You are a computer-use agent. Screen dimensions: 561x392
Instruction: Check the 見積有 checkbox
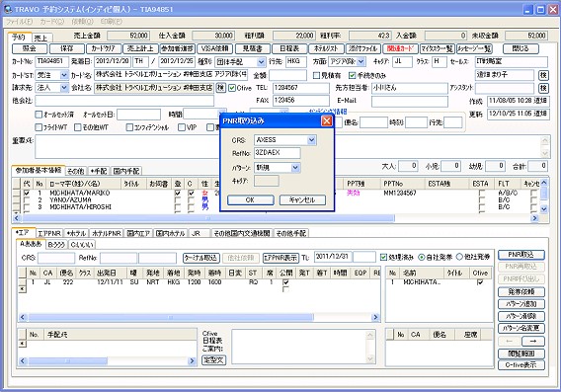tap(316, 75)
